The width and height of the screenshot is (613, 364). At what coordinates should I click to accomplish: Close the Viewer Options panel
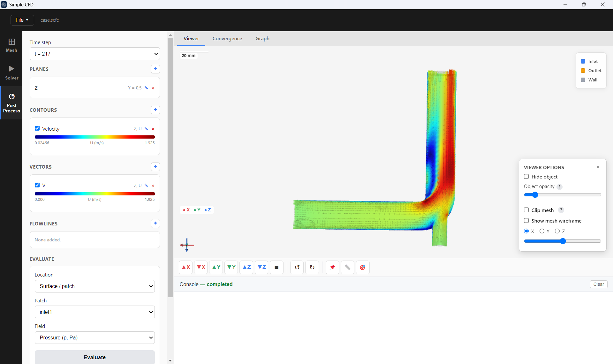598,167
